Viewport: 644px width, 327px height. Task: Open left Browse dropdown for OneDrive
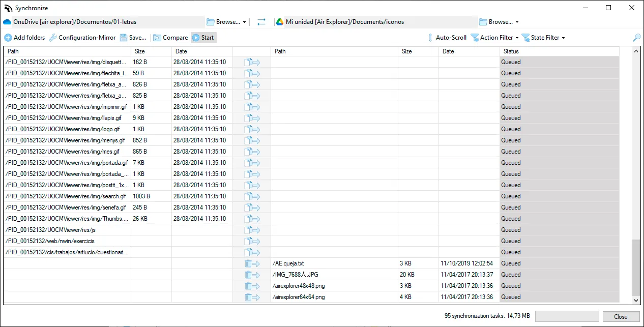point(226,22)
